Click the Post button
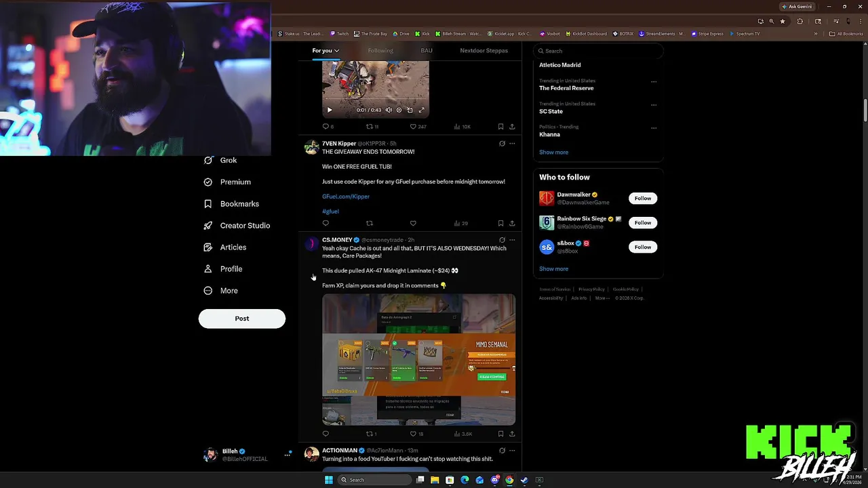868x488 pixels. click(242, 319)
